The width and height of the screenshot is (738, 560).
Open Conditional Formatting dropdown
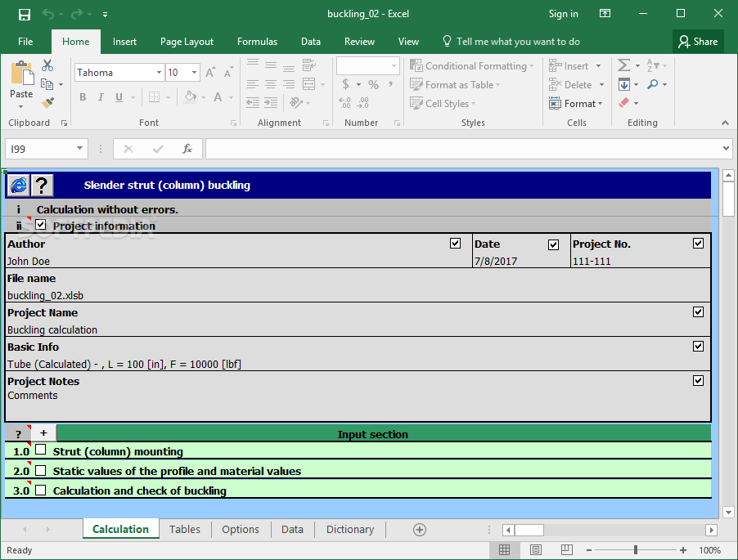click(x=471, y=66)
